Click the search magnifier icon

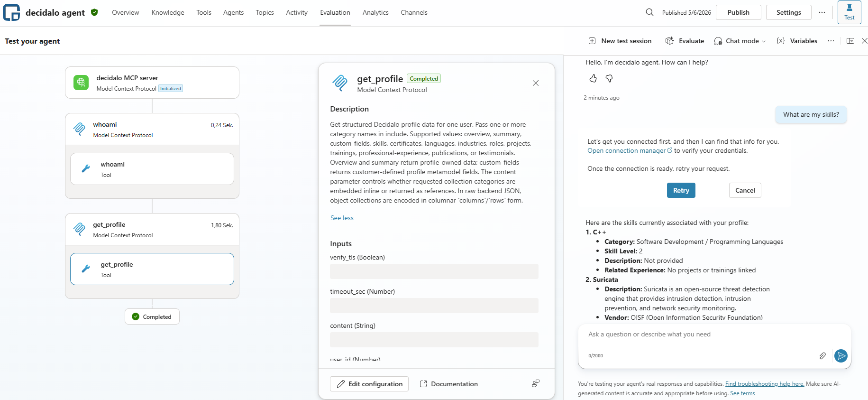(x=649, y=12)
